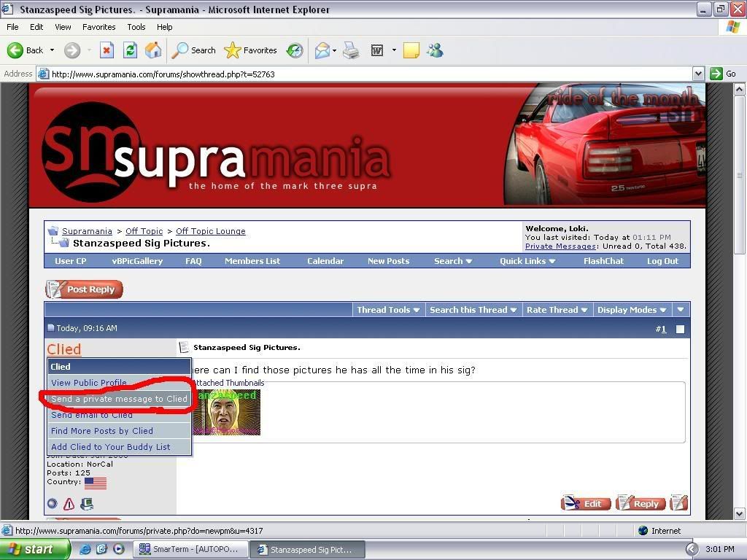The height and width of the screenshot is (560, 747).
Task: Open the View menu
Action: 63,27
